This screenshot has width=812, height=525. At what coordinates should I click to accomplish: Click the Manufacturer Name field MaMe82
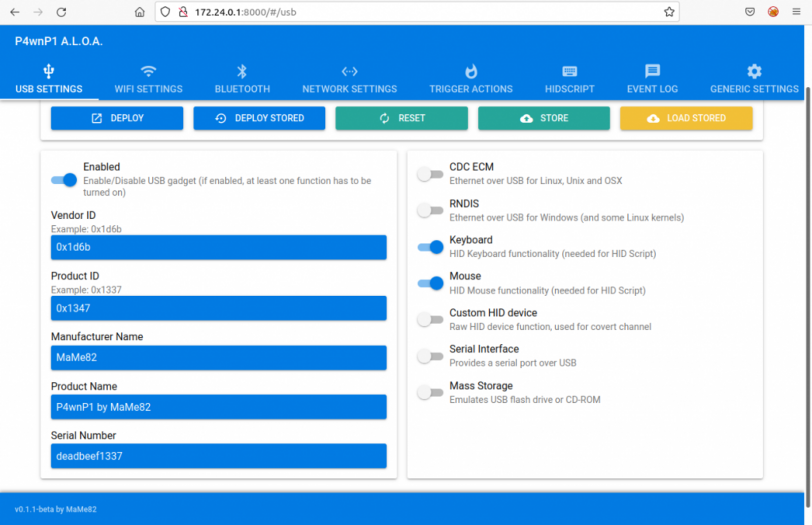coord(219,358)
